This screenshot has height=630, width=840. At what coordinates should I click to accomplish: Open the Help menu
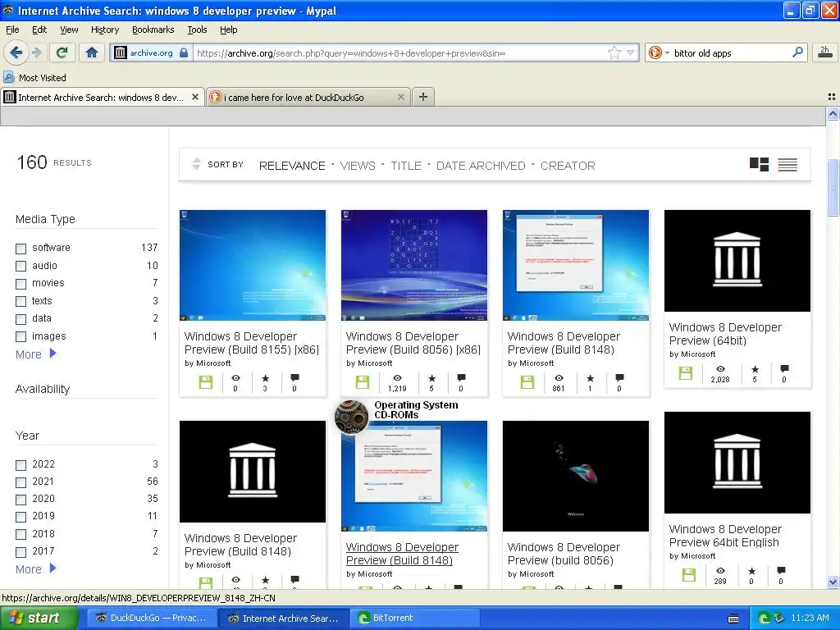pos(228,30)
